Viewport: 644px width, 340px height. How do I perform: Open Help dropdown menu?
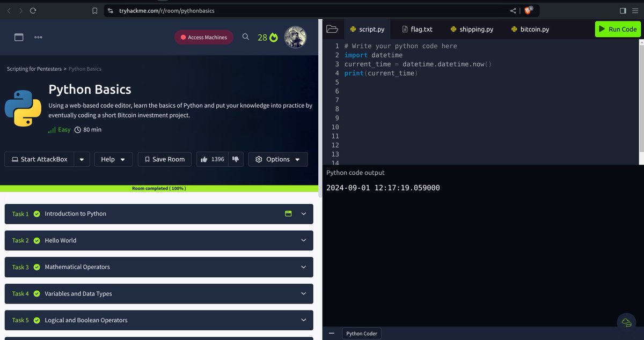[113, 159]
